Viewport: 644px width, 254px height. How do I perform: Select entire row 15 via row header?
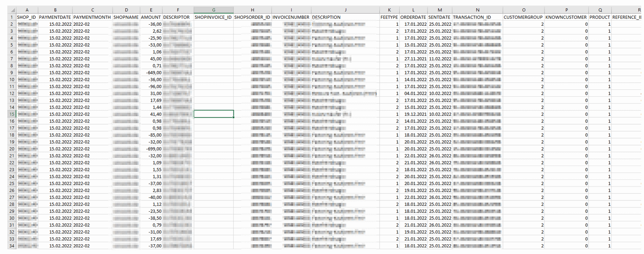click(x=12, y=114)
